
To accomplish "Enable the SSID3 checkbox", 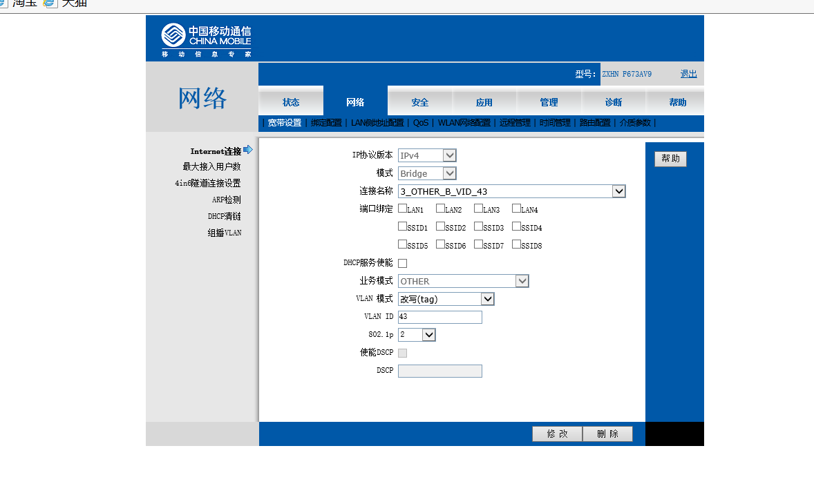I will [x=478, y=226].
